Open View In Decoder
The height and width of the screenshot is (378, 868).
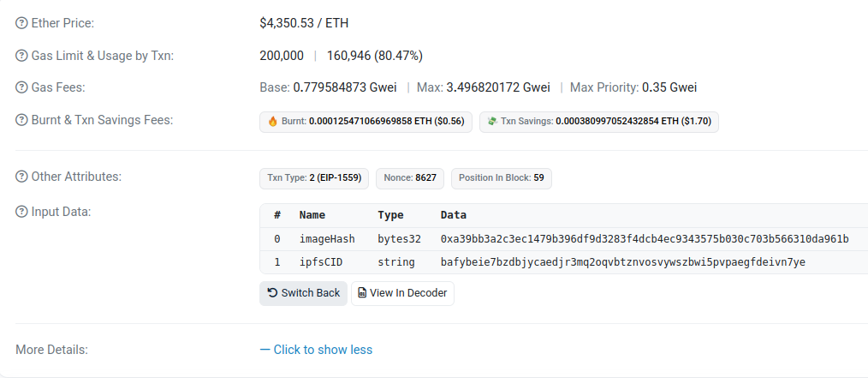[402, 293]
